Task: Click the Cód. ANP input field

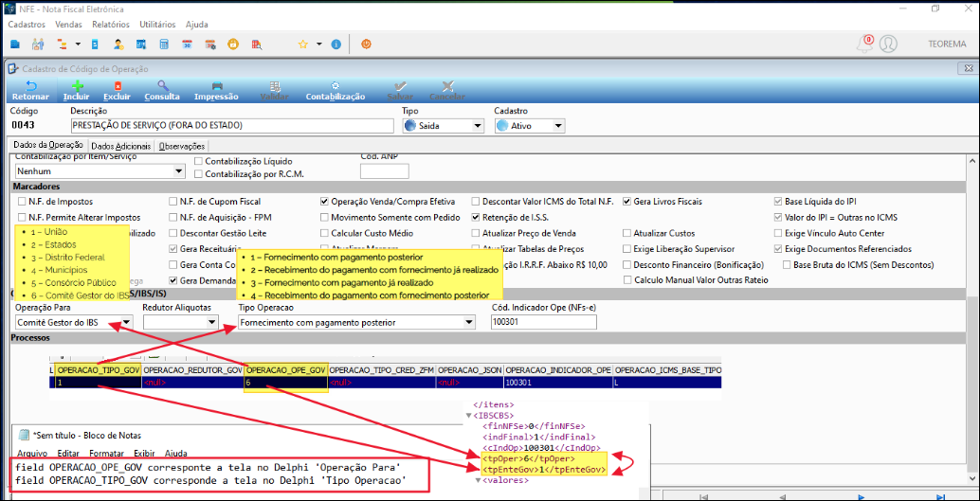Action: click(385, 170)
